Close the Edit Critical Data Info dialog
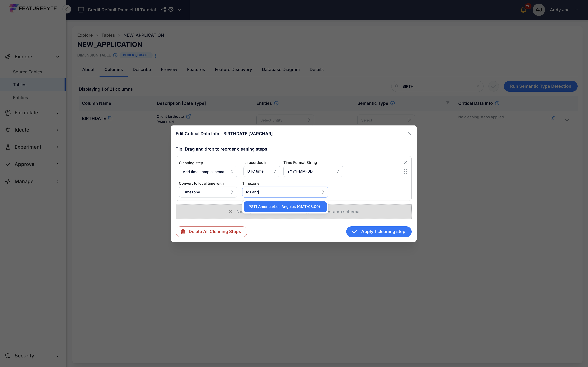This screenshot has height=367, width=588. 410,134
